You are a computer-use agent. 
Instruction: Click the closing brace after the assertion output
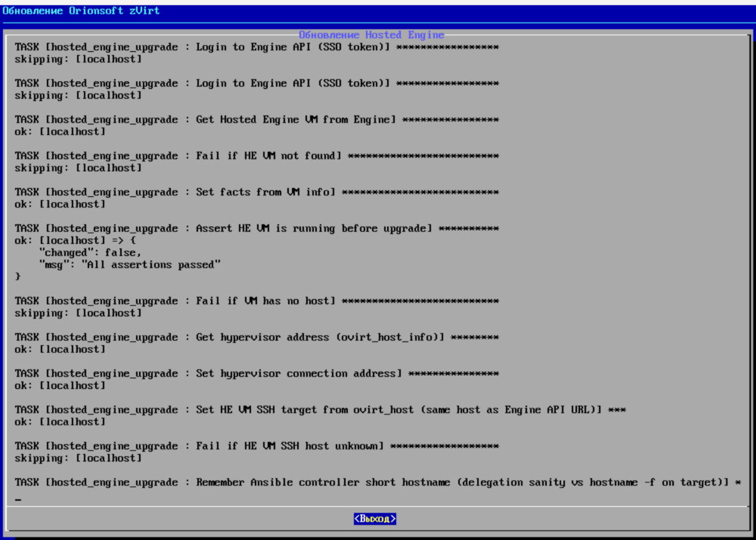pyautogui.click(x=18, y=276)
